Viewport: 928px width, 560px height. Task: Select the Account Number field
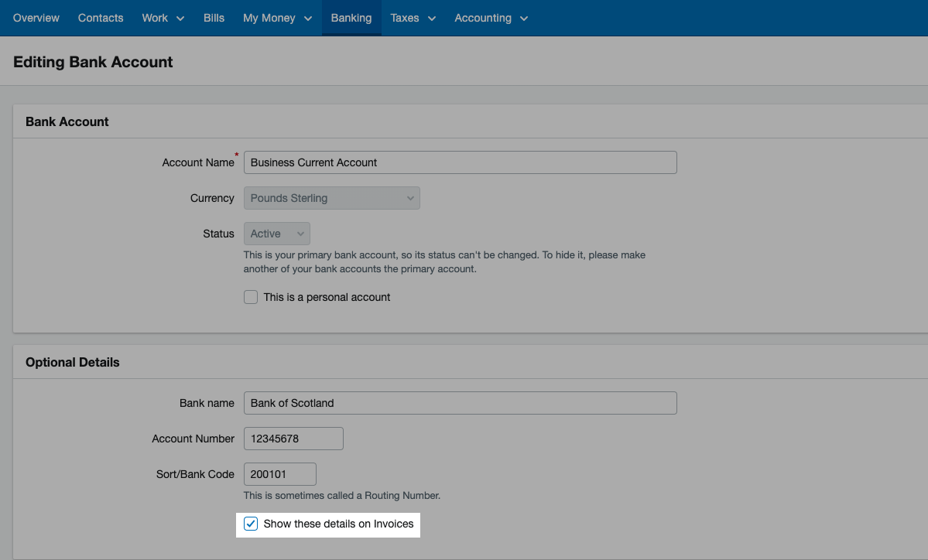click(x=293, y=439)
